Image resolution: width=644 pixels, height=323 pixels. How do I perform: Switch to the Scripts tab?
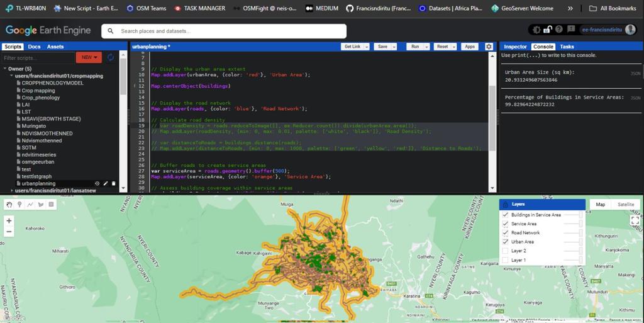(13, 47)
